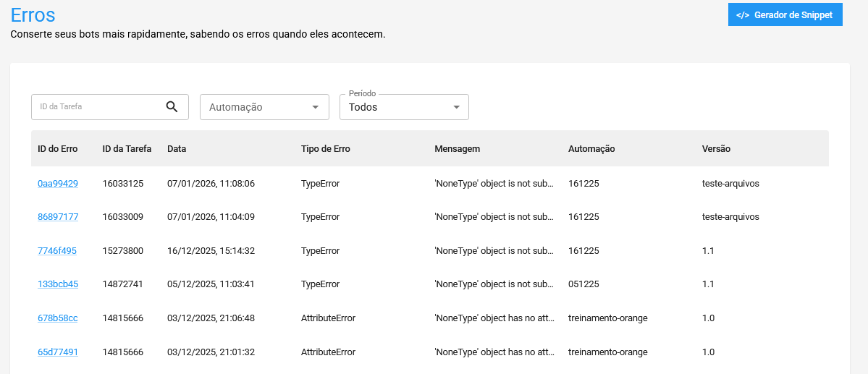Screen dimensions: 868x374
Task: Click the ID do Erro column header
Action: pyautogui.click(x=58, y=149)
